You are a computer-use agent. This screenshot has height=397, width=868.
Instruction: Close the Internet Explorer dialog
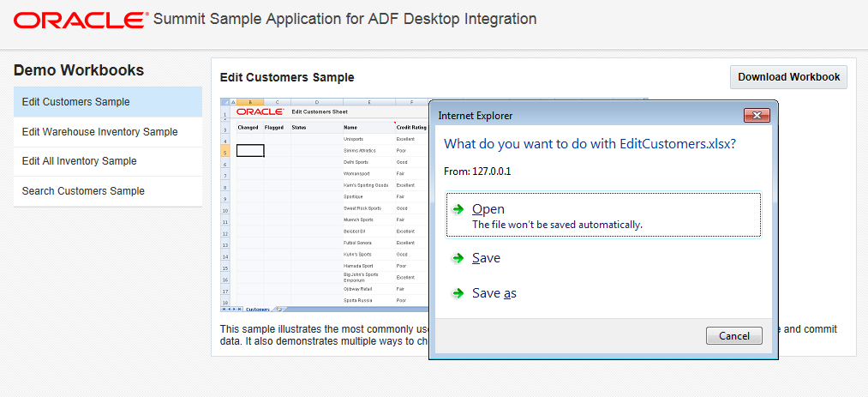click(757, 116)
